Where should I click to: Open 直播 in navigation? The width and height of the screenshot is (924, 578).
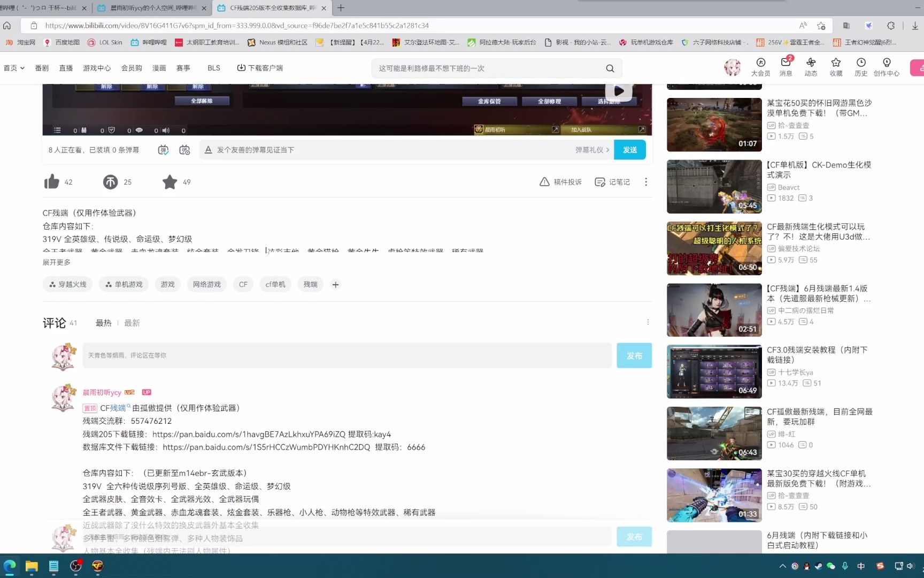click(66, 68)
